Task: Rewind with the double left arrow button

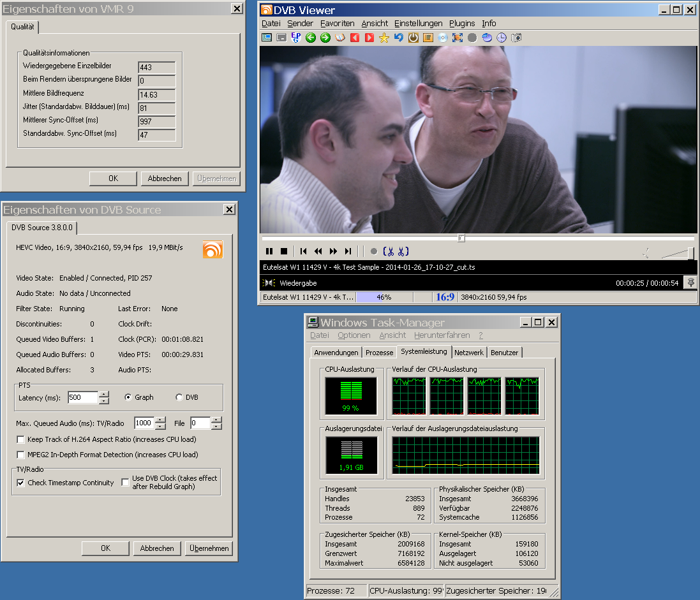Action: (x=318, y=251)
